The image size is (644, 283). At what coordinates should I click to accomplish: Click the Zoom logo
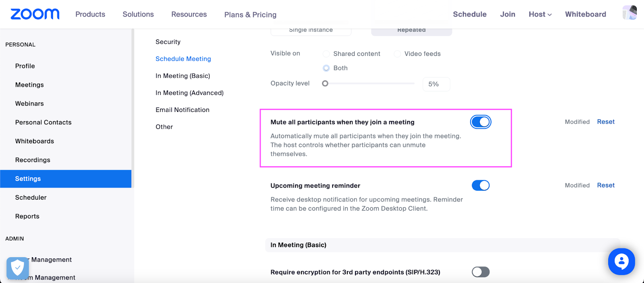[x=34, y=14]
